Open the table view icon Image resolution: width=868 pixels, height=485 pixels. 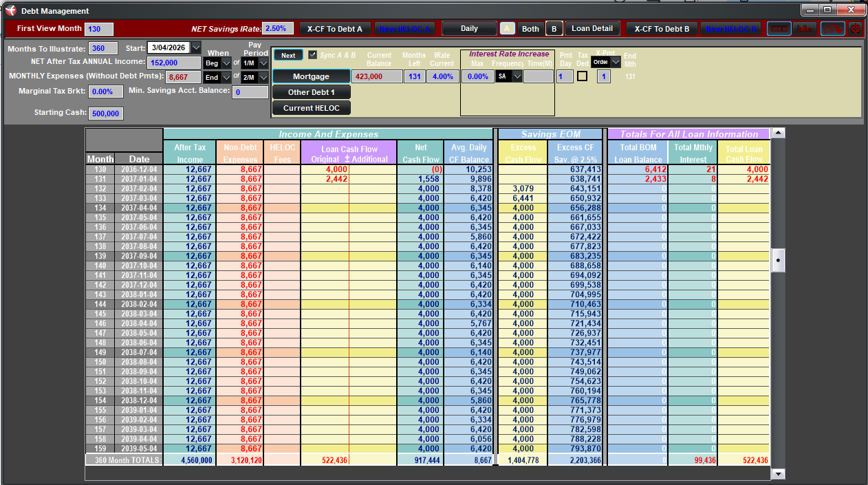pyautogui.click(x=779, y=28)
